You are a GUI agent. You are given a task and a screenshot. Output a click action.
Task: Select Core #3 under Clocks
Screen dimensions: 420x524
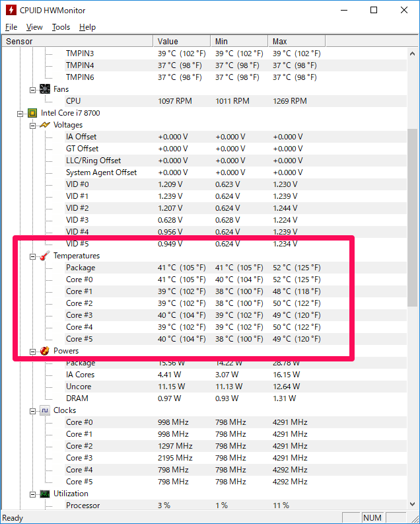pyautogui.click(x=236, y=458)
